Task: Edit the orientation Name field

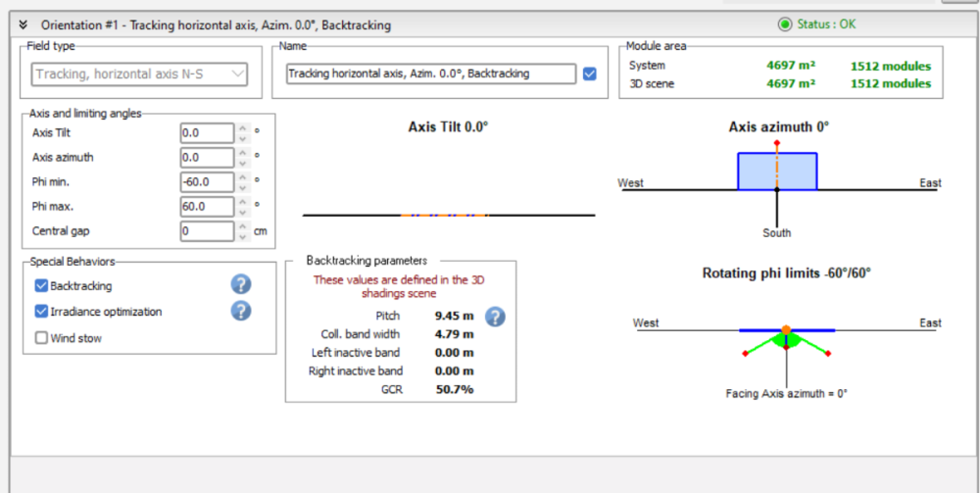Action: click(x=430, y=74)
